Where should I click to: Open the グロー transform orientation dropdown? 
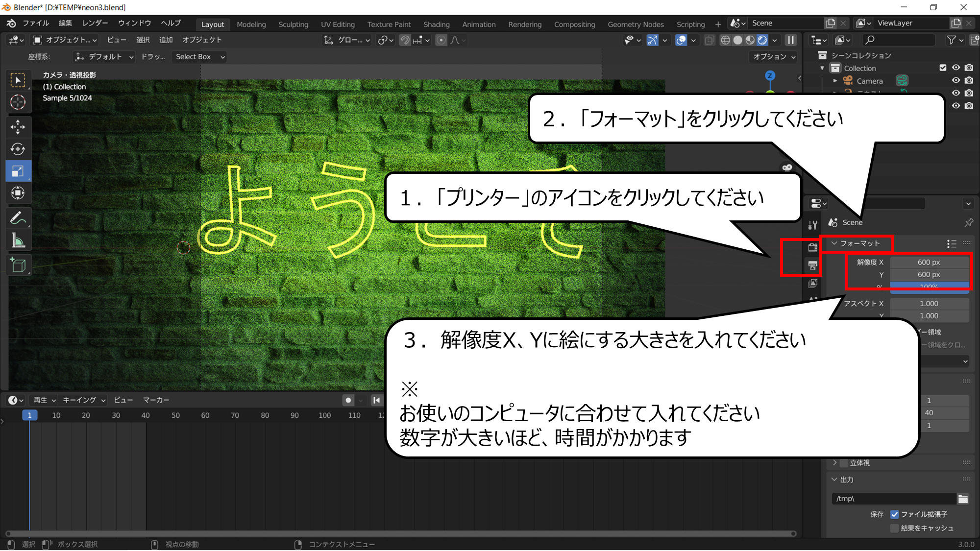pyautogui.click(x=347, y=40)
